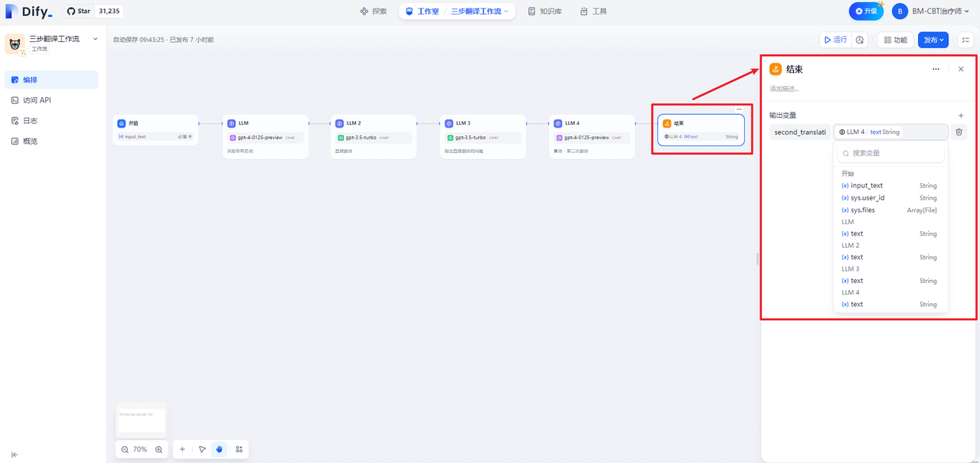Click the 结束 node on canvas
980x463 pixels.
[x=701, y=130]
